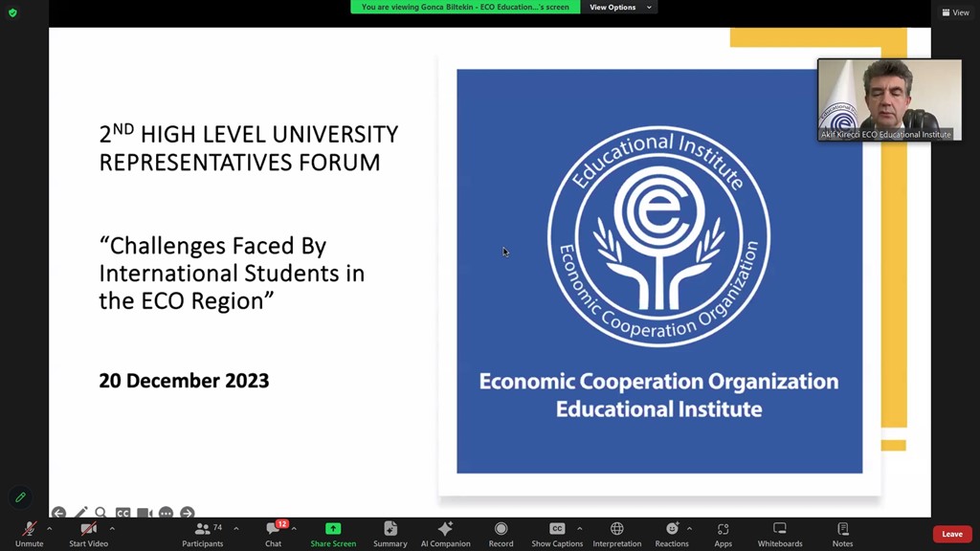Open video options arrow beside Start Video
The height and width of the screenshot is (551, 980).
coord(112,528)
